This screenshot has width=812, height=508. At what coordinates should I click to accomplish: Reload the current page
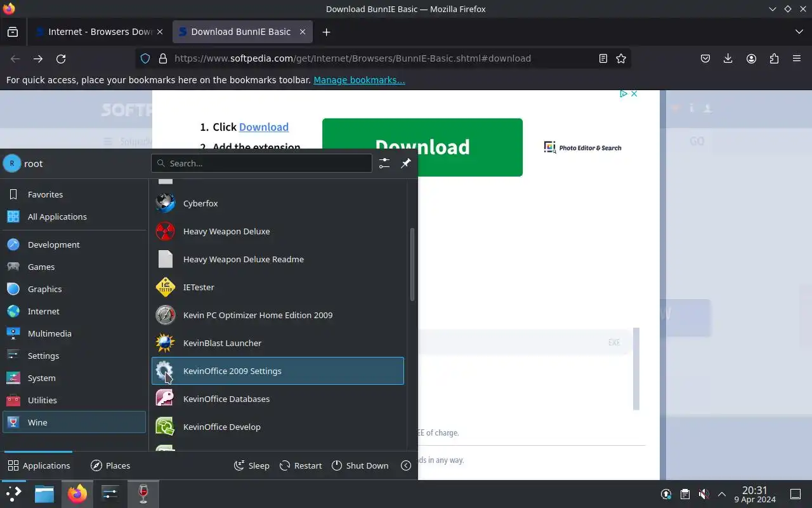pyautogui.click(x=61, y=58)
